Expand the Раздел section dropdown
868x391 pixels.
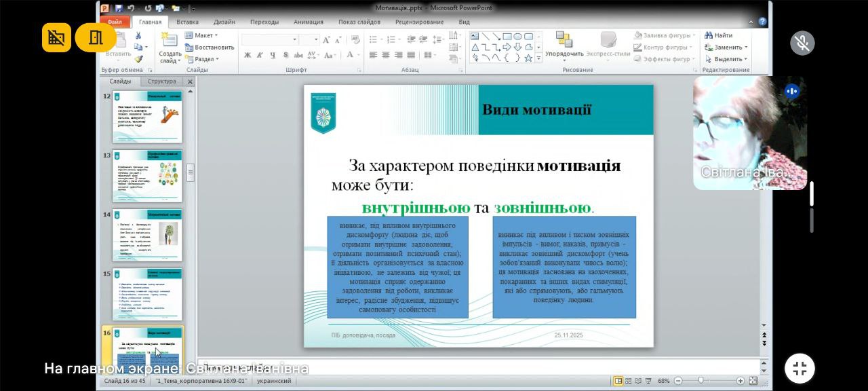(204, 59)
